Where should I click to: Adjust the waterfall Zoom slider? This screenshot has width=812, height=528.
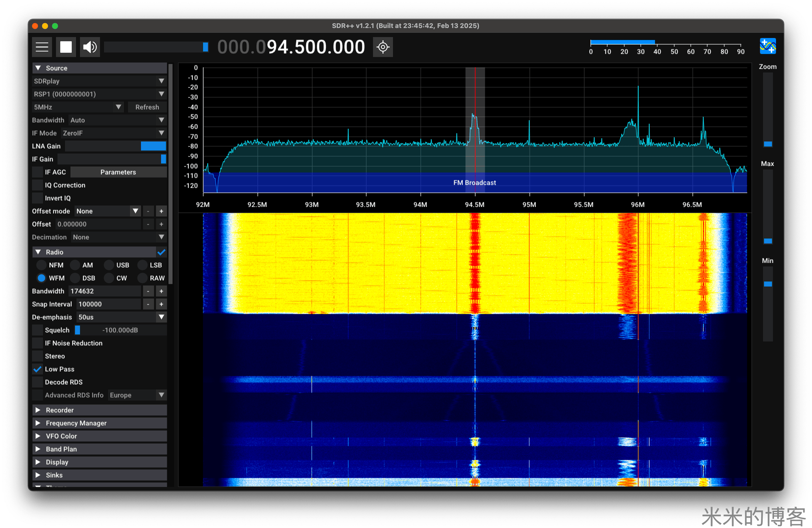767,143
